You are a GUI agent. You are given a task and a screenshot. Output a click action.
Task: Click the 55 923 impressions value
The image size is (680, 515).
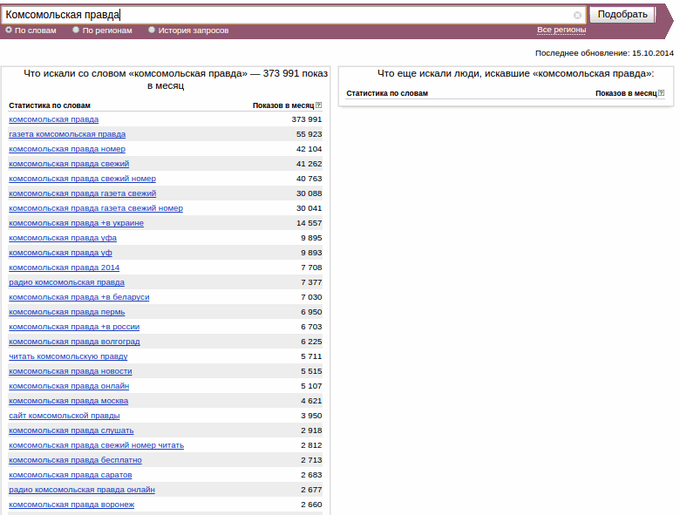click(x=309, y=134)
